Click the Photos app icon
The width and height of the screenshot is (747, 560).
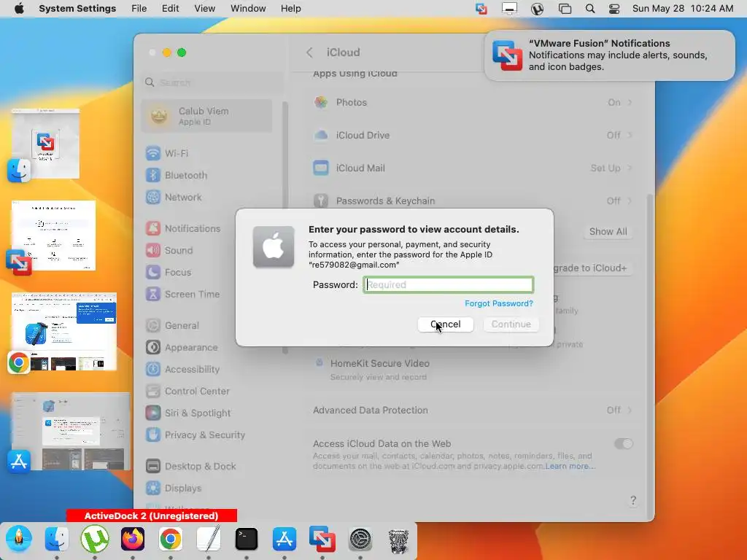pyautogui.click(x=321, y=102)
